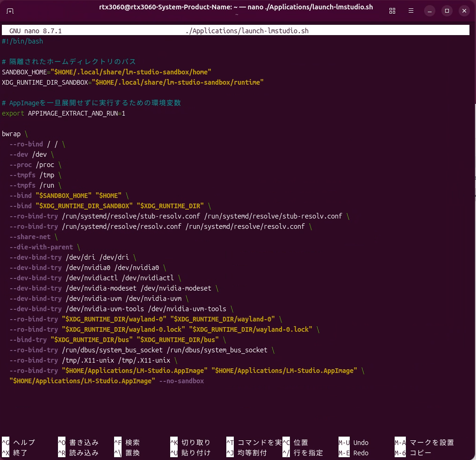Click the '^X 終了' exit shortcut
Image resolution: width=476 pixels, height=460 pixels.
coord(14,453)
